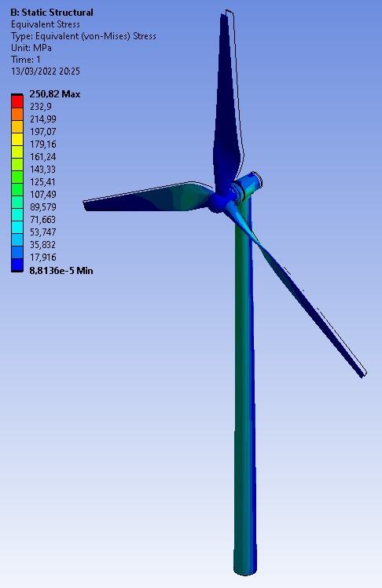
Task: Select the '161,24' legend value
Action: [x=42, y=157]
